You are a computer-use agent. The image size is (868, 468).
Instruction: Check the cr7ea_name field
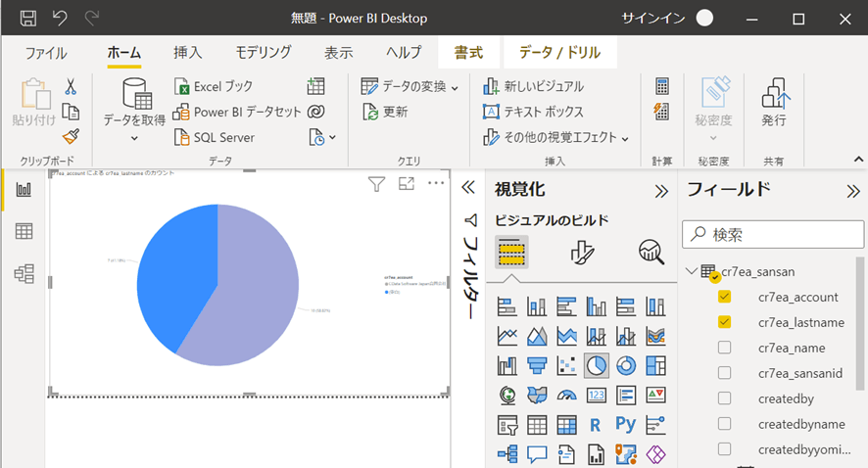tap(724, 348)
